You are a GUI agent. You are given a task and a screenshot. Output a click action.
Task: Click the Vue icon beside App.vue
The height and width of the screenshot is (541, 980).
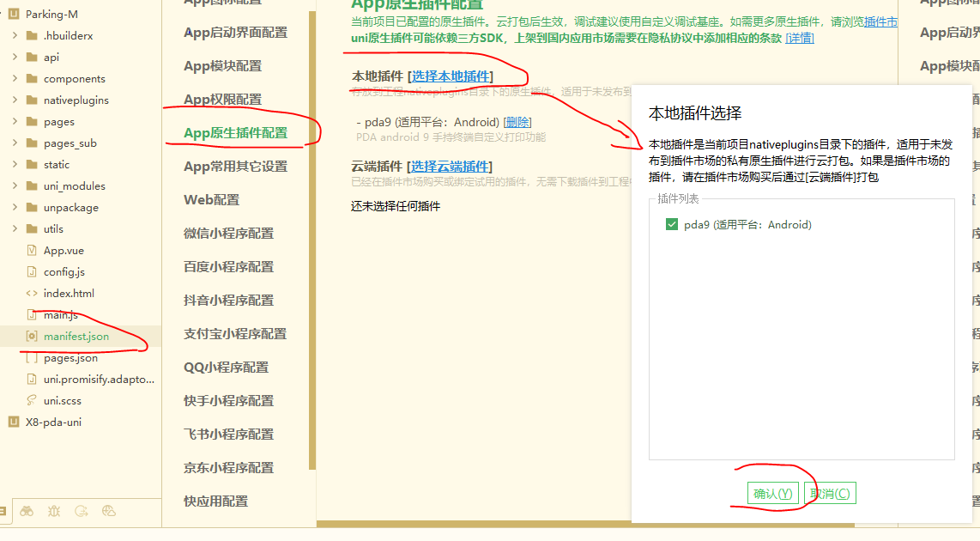point(32,251)
